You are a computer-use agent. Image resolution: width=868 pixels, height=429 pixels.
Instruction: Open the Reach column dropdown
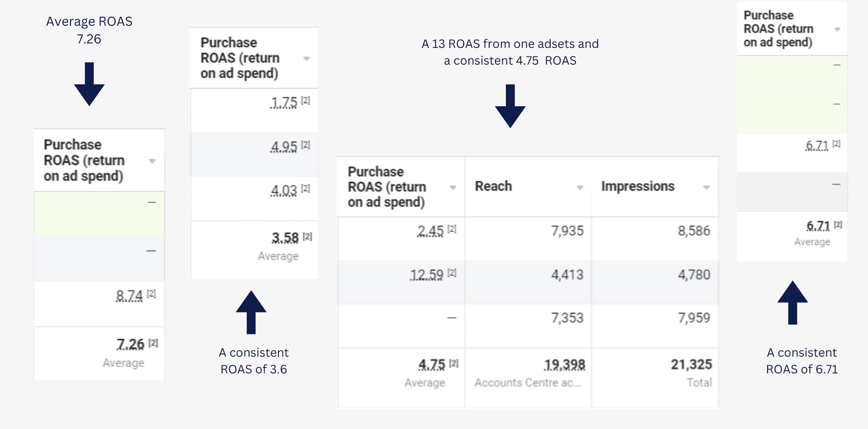coord(580,187)
